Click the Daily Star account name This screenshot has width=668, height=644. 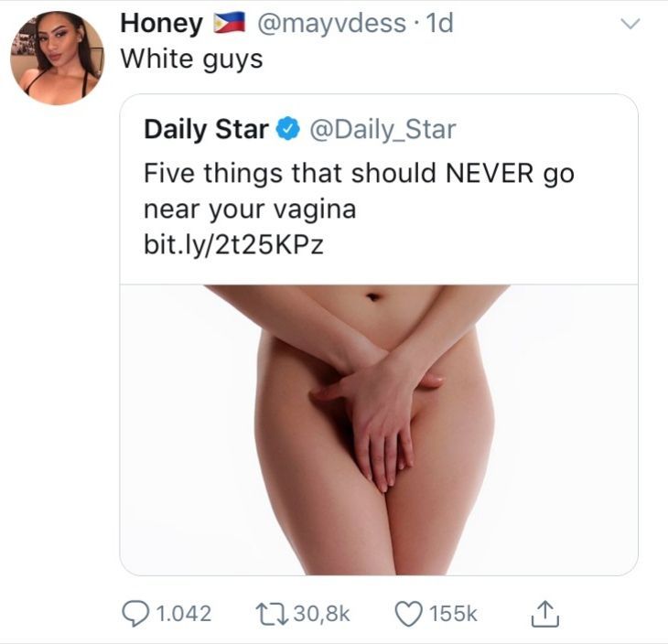click(x=206, y=130)
